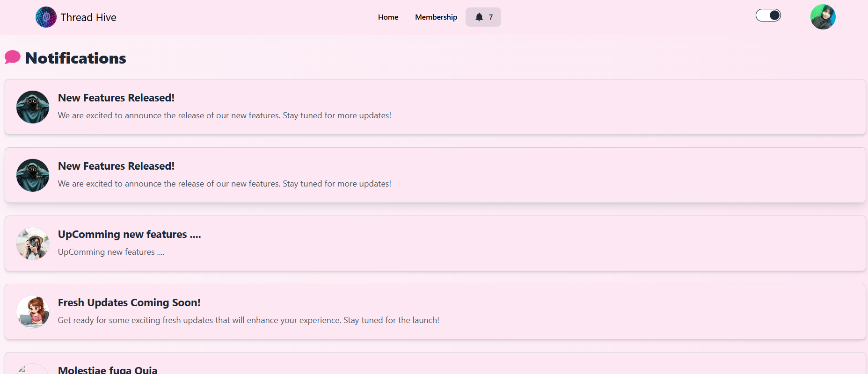Select the Notifications page heading
The height and width of the screenshot is (374, 868).
(x=76, y=58)
